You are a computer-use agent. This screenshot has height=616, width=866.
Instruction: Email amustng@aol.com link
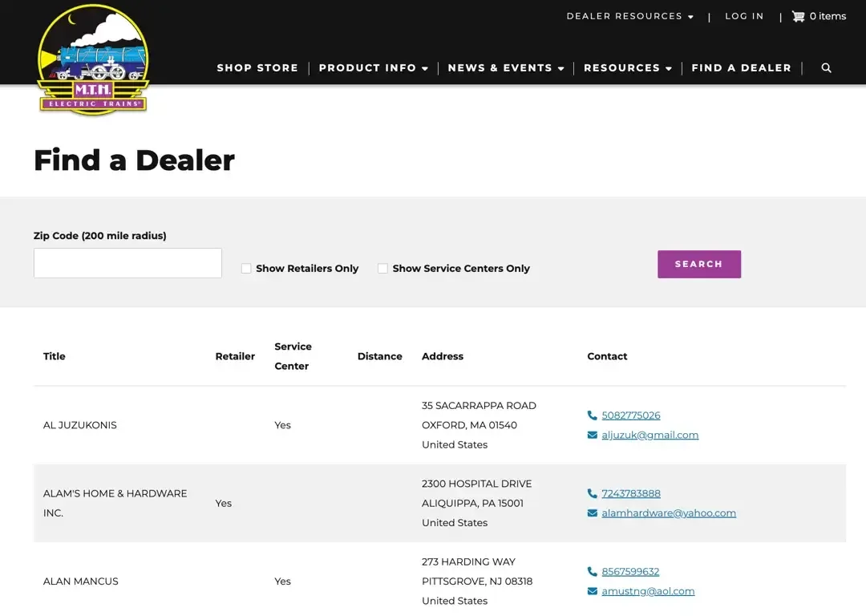(x=648, y=591)
